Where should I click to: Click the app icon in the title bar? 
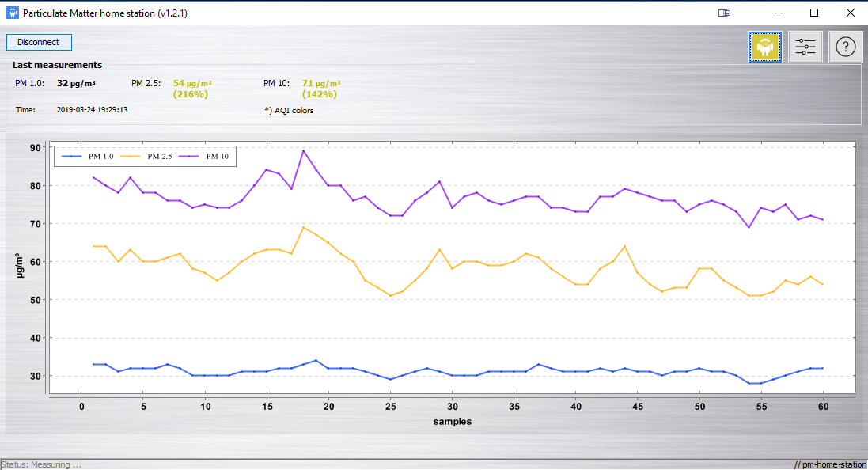12,13
